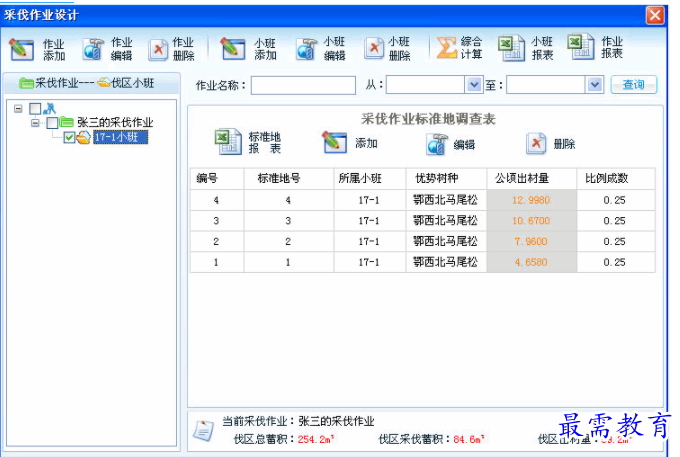Viewport: 680px width, 457px height.
Task: Click the 公顷出材量 column header
Action: [532, 178]
